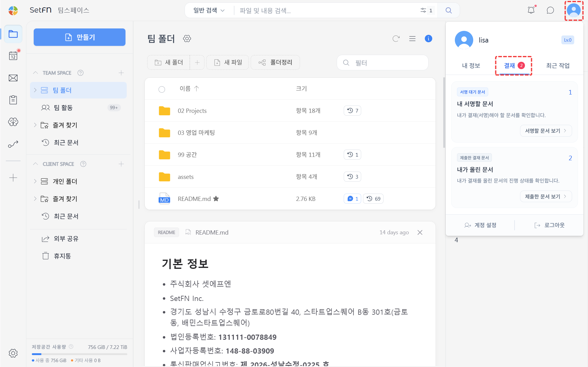The image size is (588, 367).
Task: Switch to the 결재 tab
Action: click(514, 65)
